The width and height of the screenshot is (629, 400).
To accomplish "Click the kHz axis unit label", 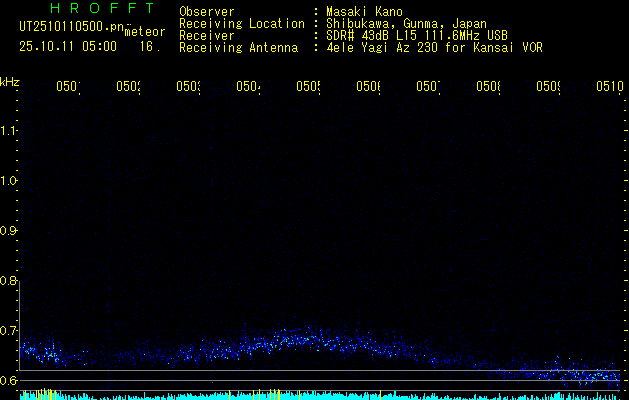I will pyautogui.click(x=10, y=81).
